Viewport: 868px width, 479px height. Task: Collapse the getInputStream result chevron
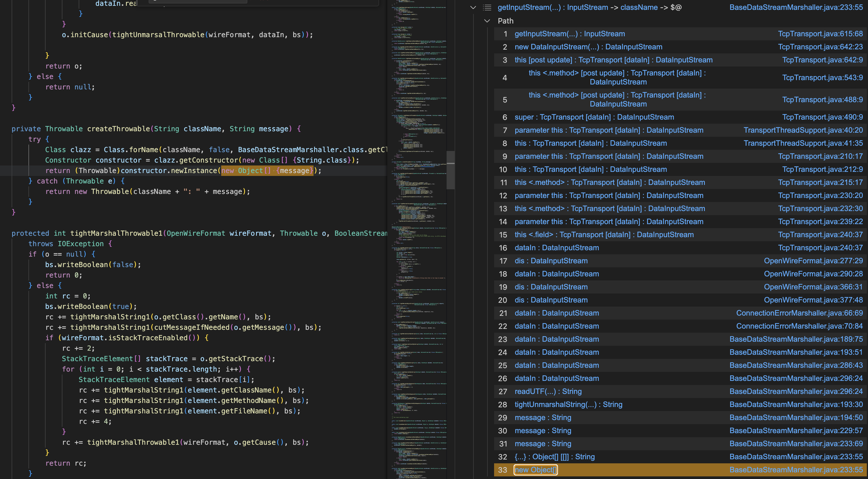tap(473, 8)
